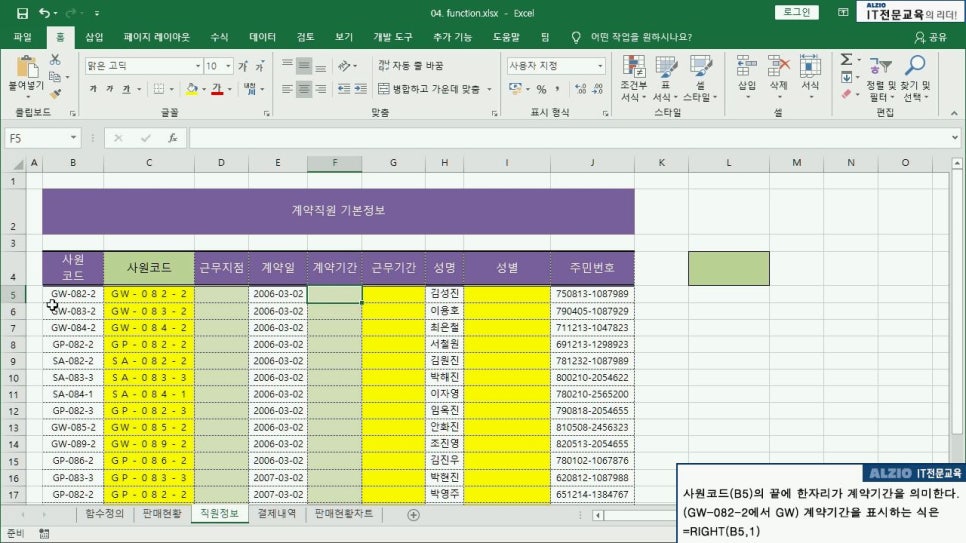966x543 pixels.
Task: Toggle top vertical alignment
Action: pos(287,65)
